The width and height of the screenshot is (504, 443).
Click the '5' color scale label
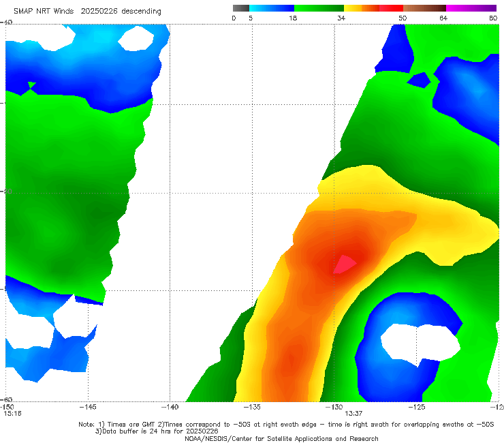(x=251, y=18)
